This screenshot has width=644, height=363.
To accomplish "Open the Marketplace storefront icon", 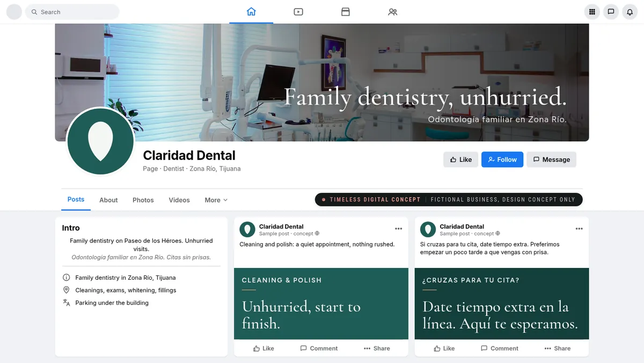I will point(346,12).
